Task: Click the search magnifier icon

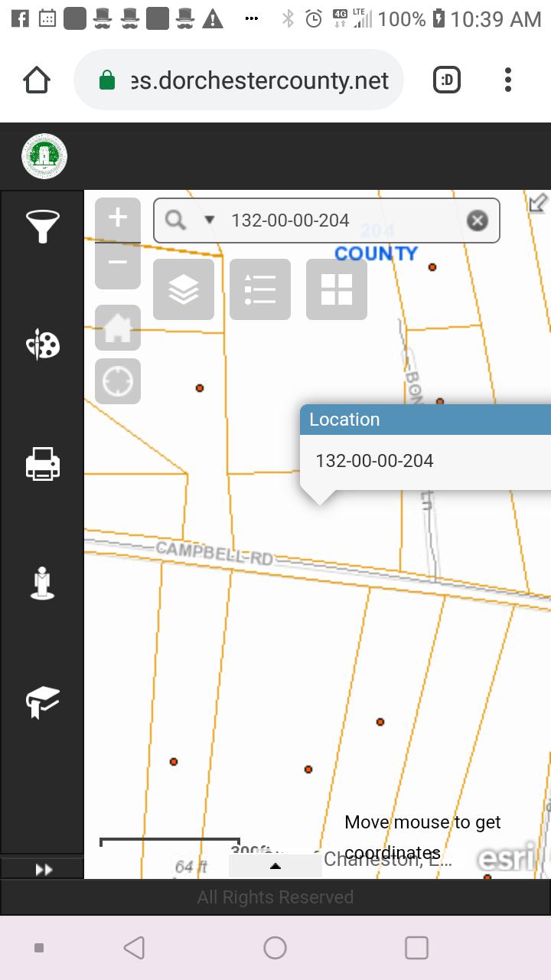Action: tap(175, 220)
